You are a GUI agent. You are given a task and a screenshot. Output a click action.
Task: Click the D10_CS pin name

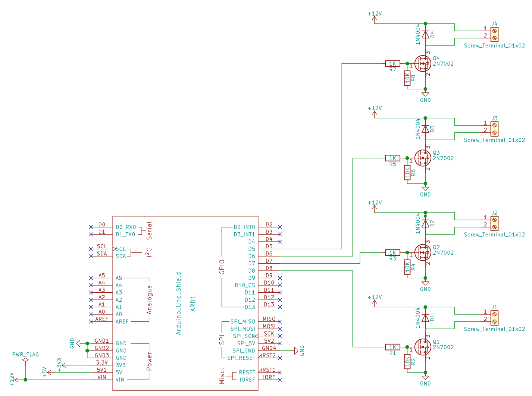click(x=245, y=285)
